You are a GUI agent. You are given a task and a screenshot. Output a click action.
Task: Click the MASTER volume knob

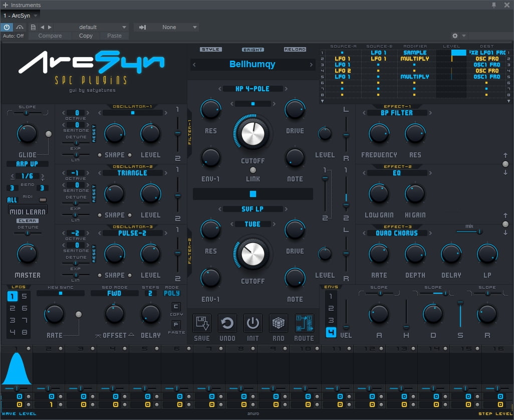(27, 254)
